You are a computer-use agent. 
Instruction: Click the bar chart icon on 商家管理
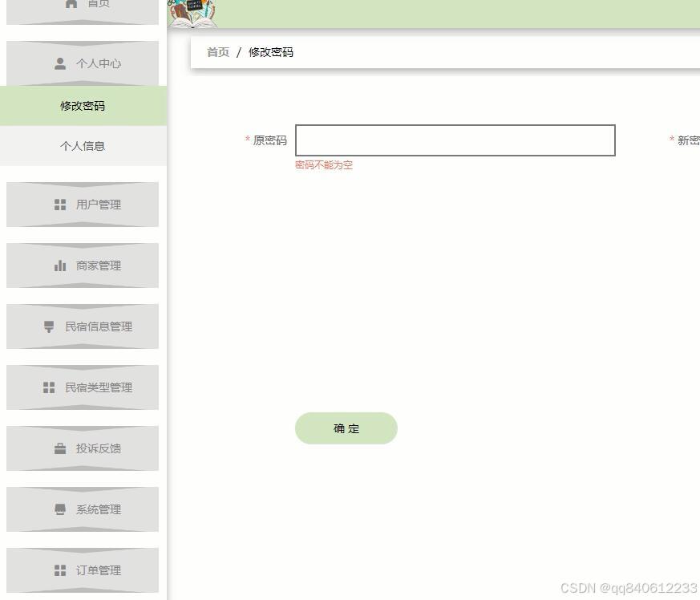(59, 265)
